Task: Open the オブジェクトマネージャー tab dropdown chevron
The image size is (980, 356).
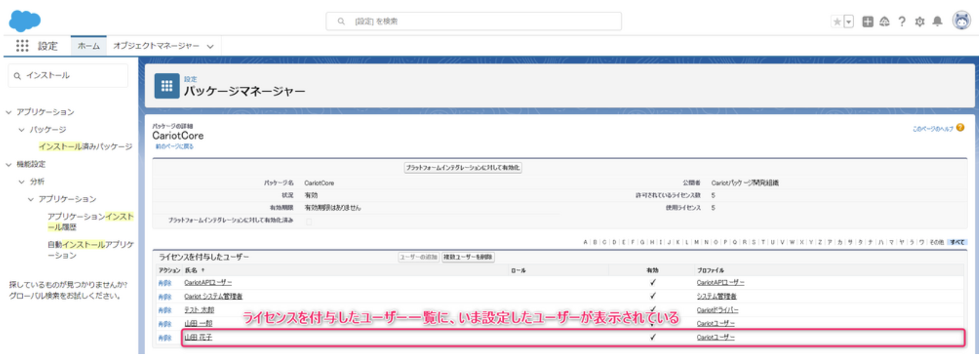Action: pos(210,46)
